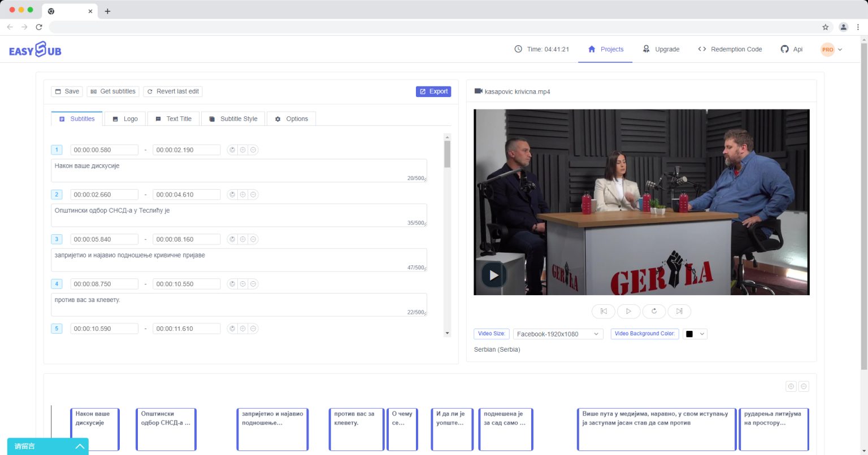Open the Redemption Code page

[x=730, y=49]
